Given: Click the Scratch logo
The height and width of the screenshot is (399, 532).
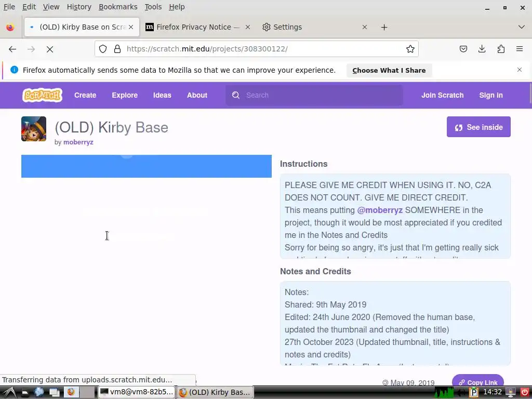Looking at the screenshot, I should tap(43, 95).
